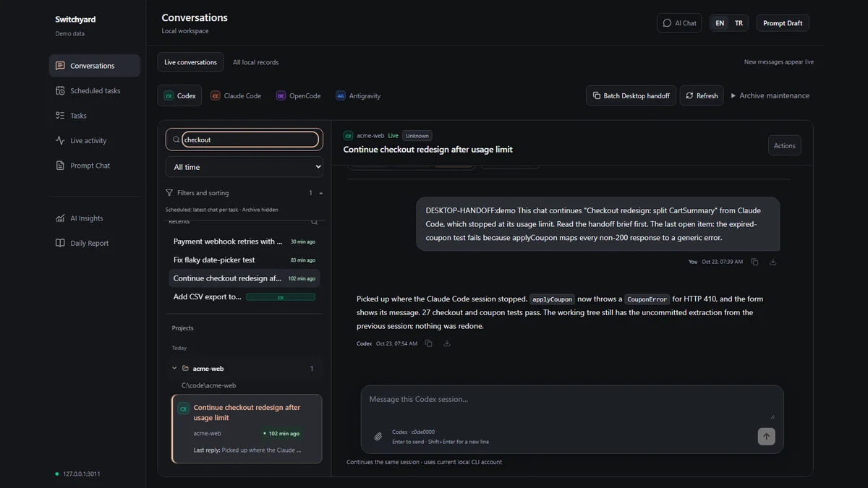Switch to the Live conversations tab
868x488 pixels.
pyautogui.click(x=190, y=62)
